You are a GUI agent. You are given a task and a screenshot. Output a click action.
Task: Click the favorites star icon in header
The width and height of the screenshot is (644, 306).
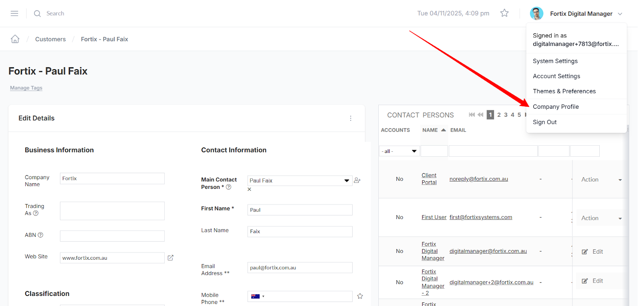coord(504,13)
